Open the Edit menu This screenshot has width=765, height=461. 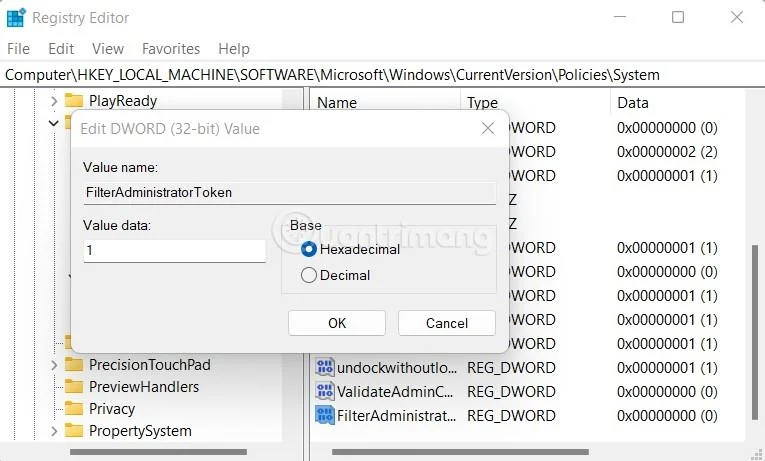[61, 49]
